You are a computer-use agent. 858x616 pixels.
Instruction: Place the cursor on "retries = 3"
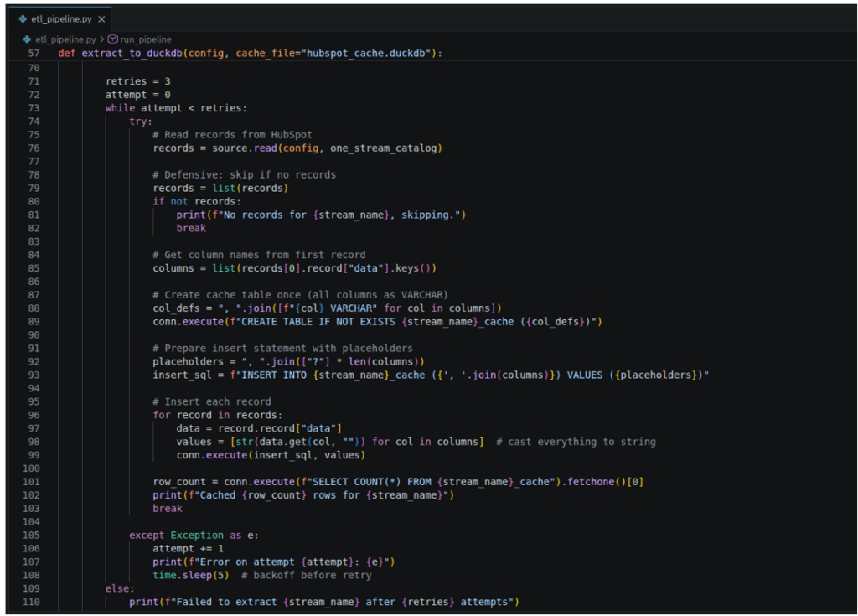(x=138, y=81)
